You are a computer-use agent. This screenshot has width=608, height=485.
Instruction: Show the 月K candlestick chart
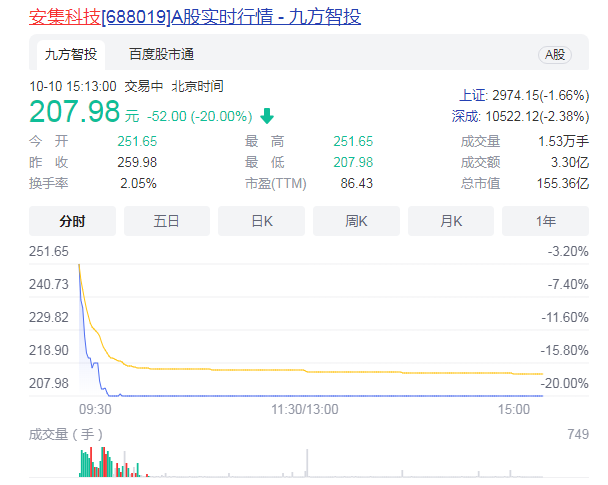[x=451, y=220]
